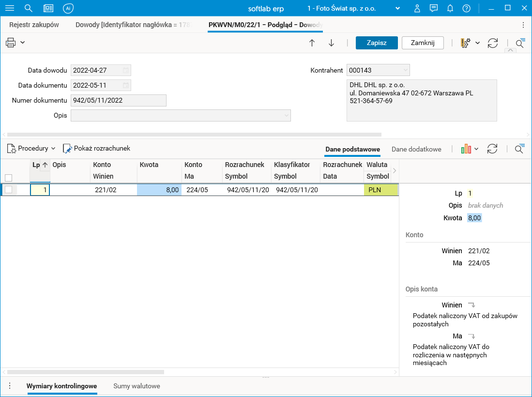This screenshot has width=532, height=397.
Task: Expand the company selector dropdown
Action: coord(397,9)
